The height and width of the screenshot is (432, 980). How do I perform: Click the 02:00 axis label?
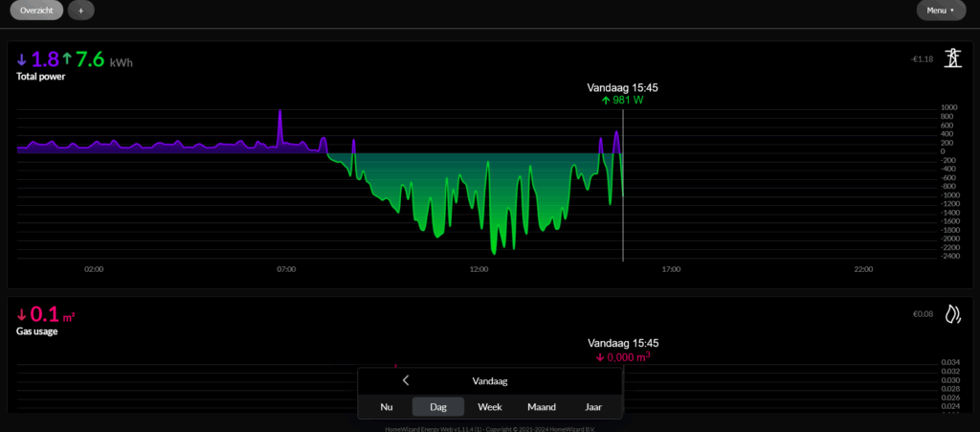click(x=94, y=269)
